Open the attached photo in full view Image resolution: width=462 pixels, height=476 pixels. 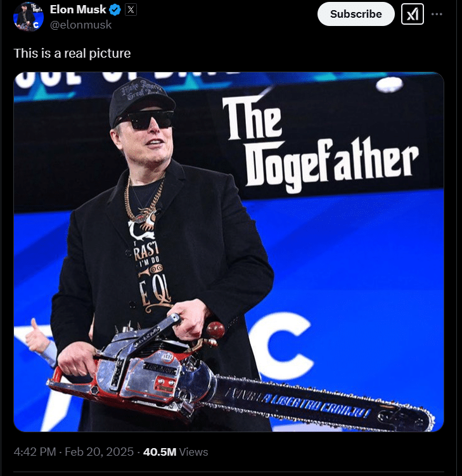[x=229, y=252]
